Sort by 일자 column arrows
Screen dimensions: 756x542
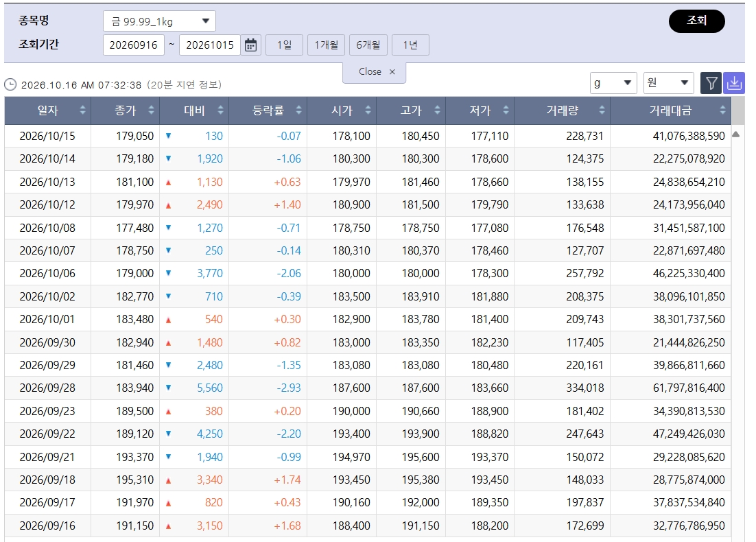pyautogui.click(x=82, y=110)
